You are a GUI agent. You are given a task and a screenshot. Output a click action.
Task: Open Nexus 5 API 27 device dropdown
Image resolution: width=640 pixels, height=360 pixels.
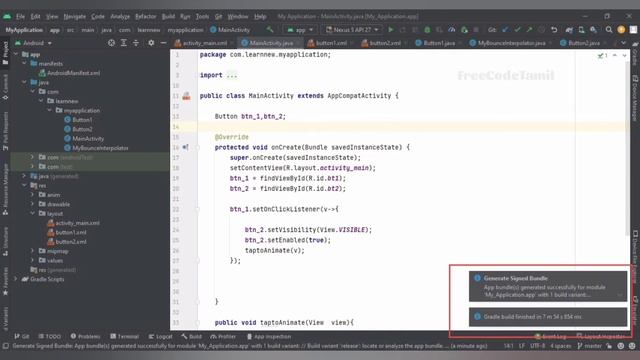(x=352, y=30)
